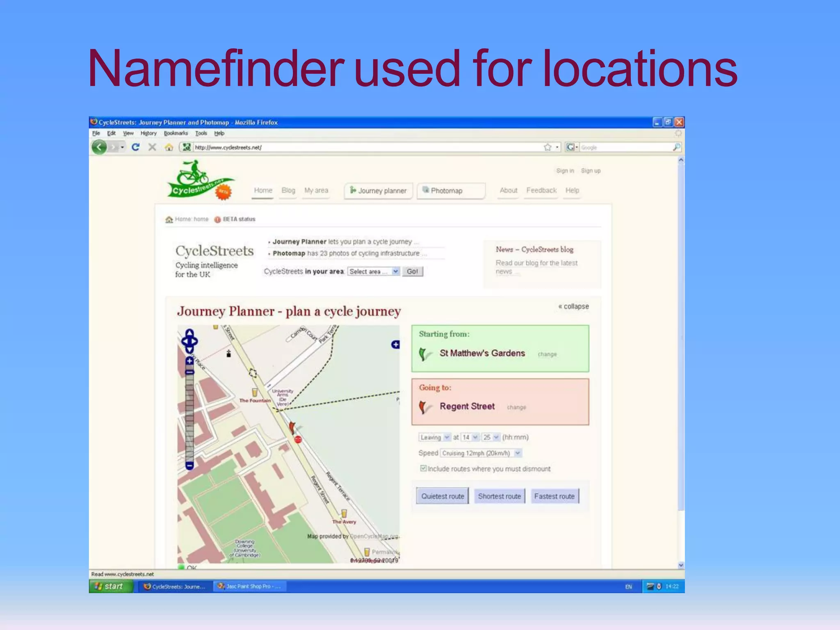Open the File menu
840x630 pixels.
[x=96, y=133]
